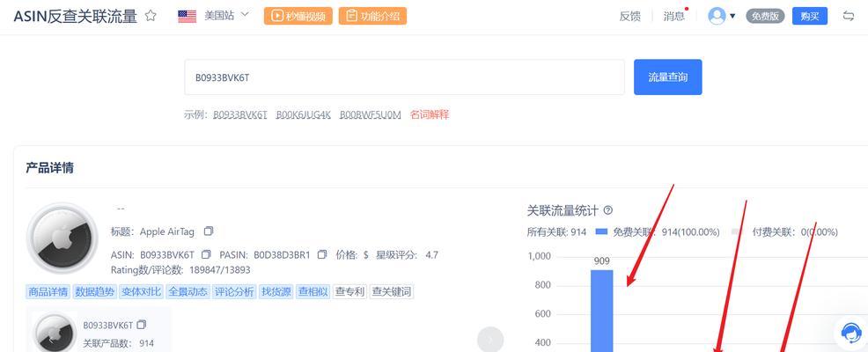Copy ASIN in the variant card
The image size is (868, 352).
click(141, 325)
